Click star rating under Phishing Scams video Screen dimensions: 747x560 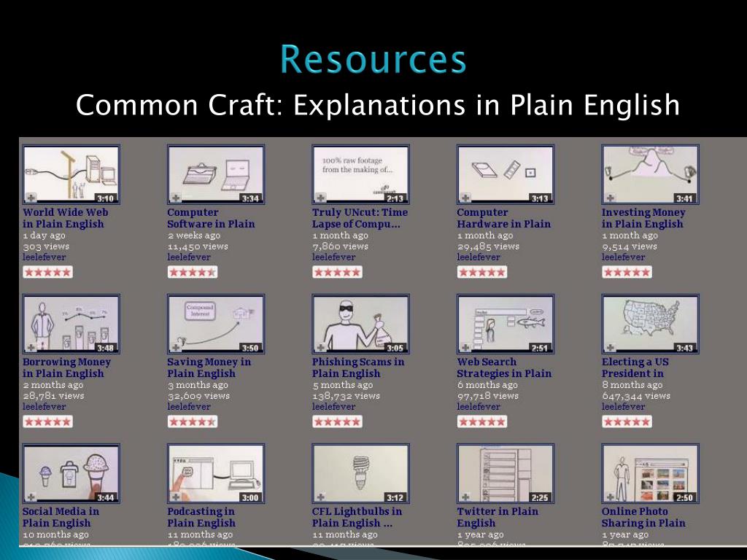(x=337, y=421)
